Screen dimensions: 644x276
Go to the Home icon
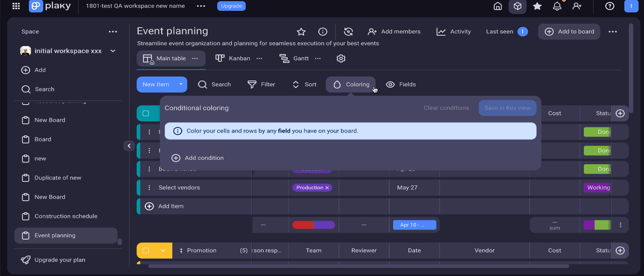coord(498,6)
